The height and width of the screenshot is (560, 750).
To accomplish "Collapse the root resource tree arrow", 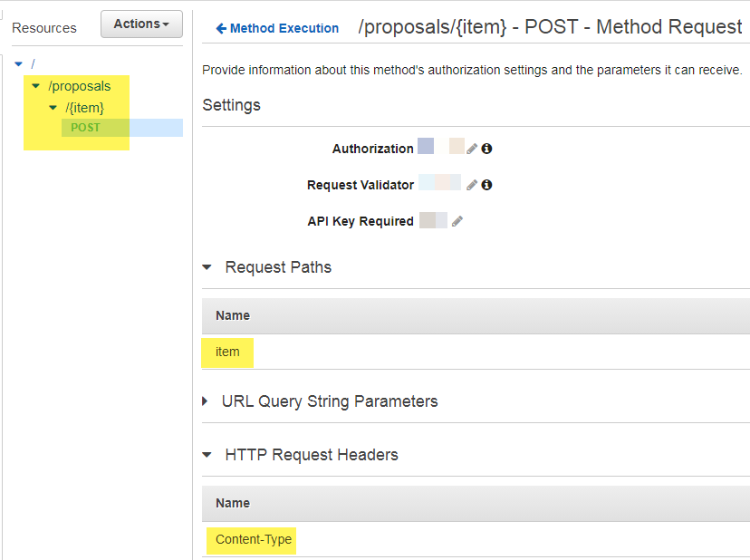I will tap(18, 64).
